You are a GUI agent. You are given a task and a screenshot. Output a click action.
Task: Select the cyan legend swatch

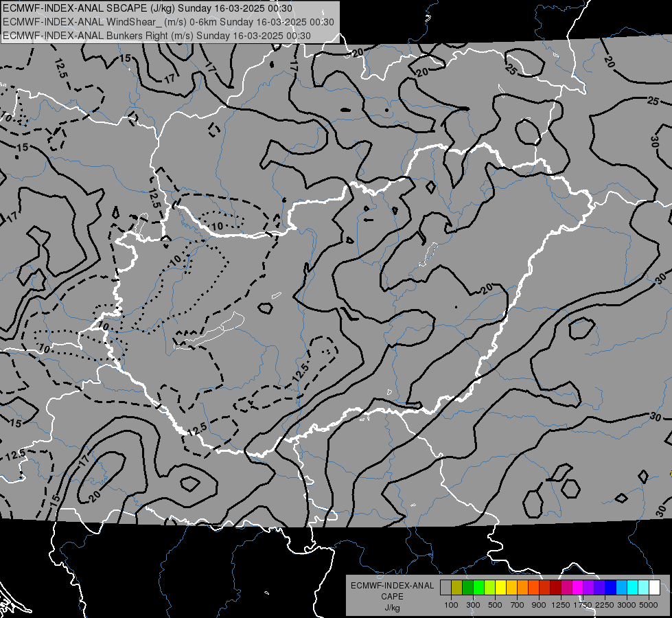(x=632, y=588)
